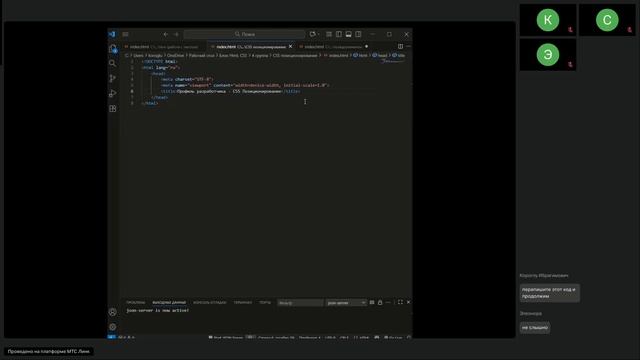Screen dimensions: 640x360
Task: Open the Explorer view in activity bar
Action: click(113, 49)
